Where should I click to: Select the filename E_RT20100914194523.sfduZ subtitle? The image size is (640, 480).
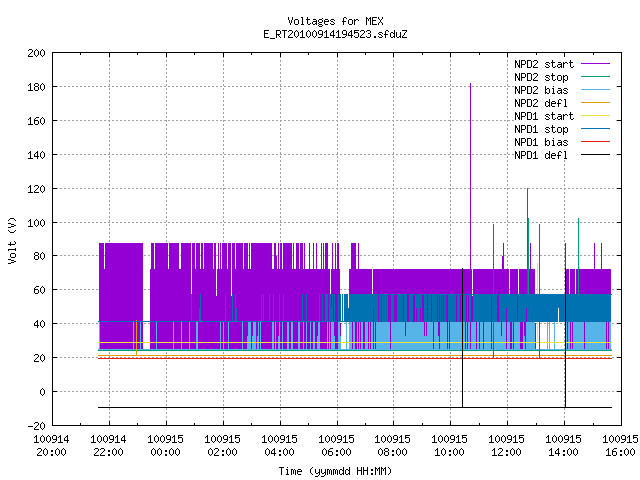tap(335, 34)
